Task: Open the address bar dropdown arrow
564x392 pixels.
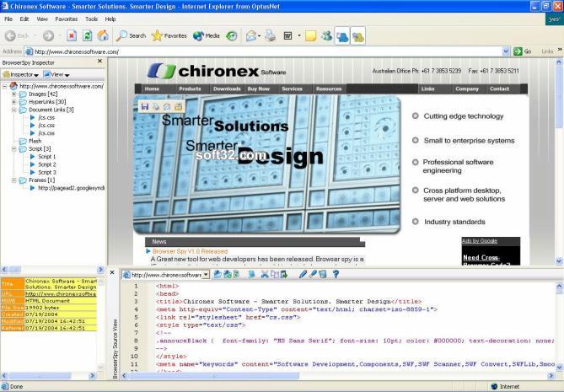Action: [x=506, y=51]
